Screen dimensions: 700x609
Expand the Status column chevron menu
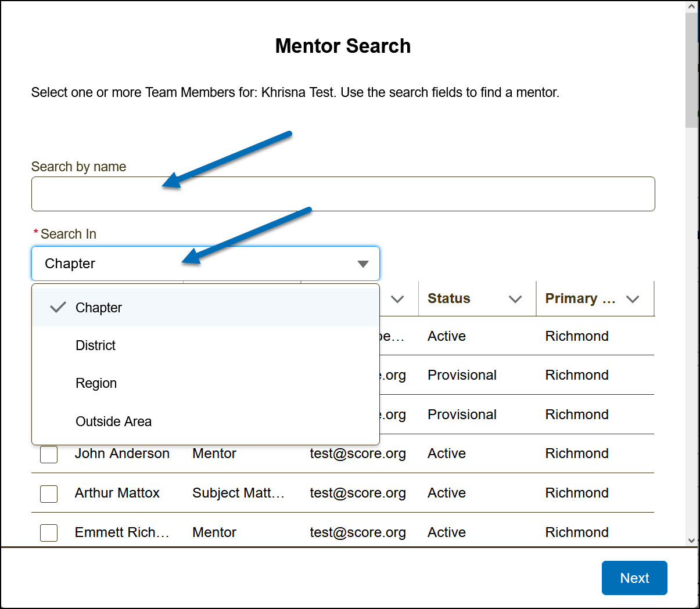[515, 299]
